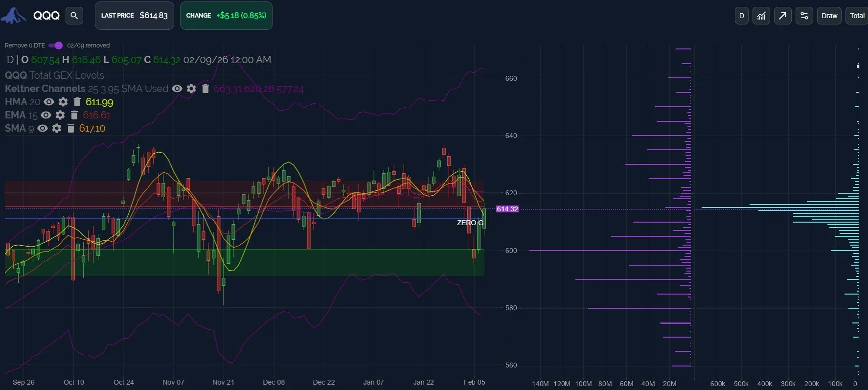Hide the HMA 20 indicator
The height and width of the screenshot is (390, 868).
49,102
